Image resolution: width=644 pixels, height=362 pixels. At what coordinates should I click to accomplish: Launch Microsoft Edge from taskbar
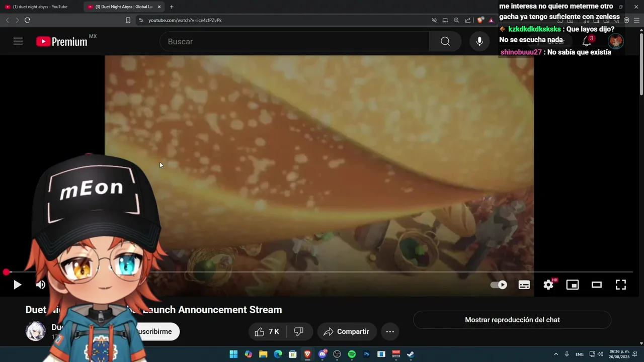click(x=278, y=354)
